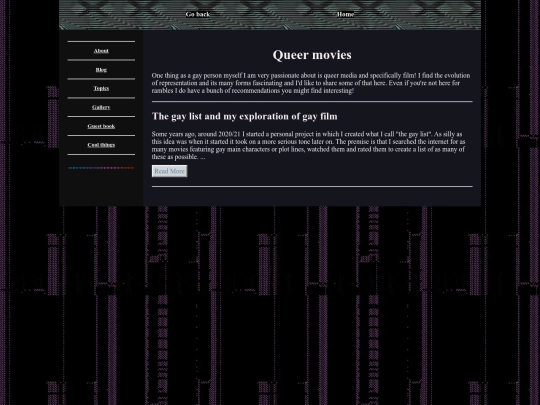Viewport: 540px width, 405px height.
Task: Select Topics in the sidebar
Action: coord(101,88)
